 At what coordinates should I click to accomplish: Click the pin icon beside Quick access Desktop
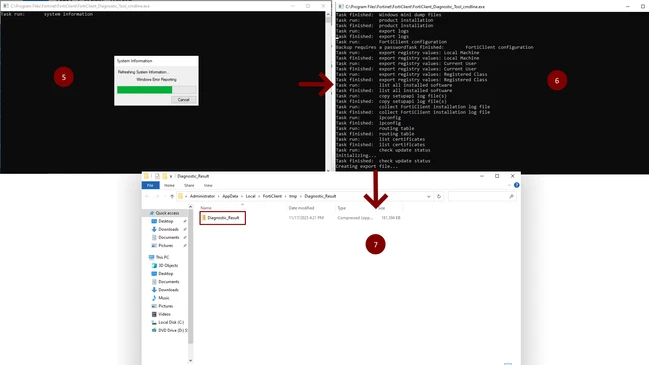[185, 221]
